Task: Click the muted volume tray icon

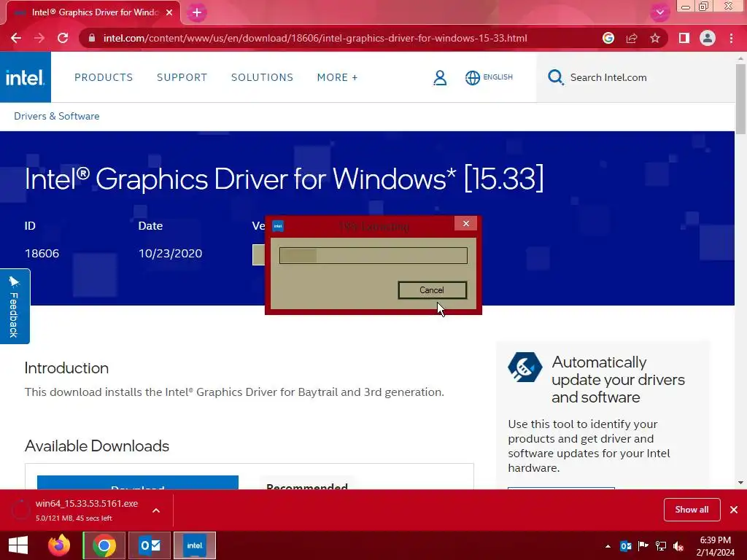Action: (678, 546)
